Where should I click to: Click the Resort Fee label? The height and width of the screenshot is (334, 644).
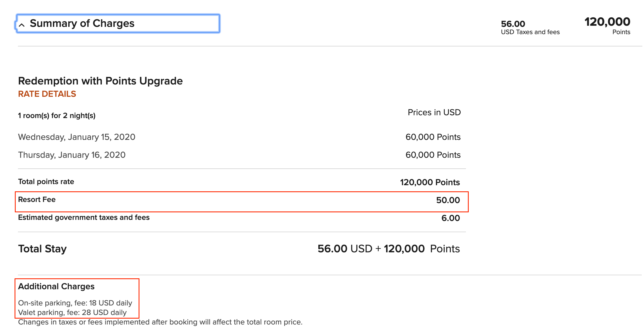click(37, 200)
